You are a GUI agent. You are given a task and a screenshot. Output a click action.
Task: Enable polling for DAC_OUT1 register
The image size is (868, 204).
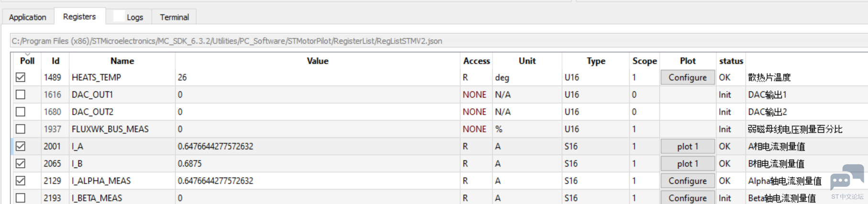pyautogui.click(x=21, y=94)
